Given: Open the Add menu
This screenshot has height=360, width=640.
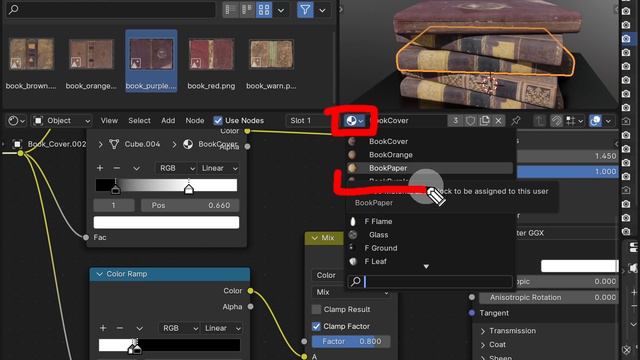Looking at the screenshot, I should [x=168, y=121].
